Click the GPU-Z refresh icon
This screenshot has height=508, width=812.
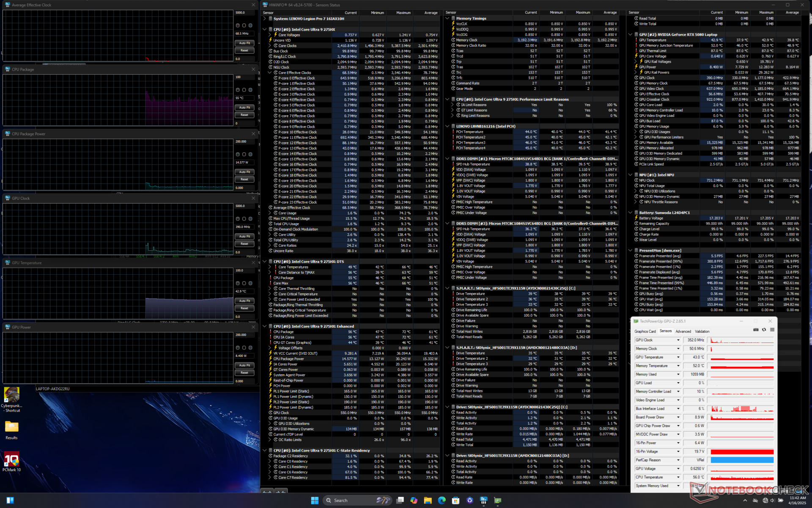[764, 330]
